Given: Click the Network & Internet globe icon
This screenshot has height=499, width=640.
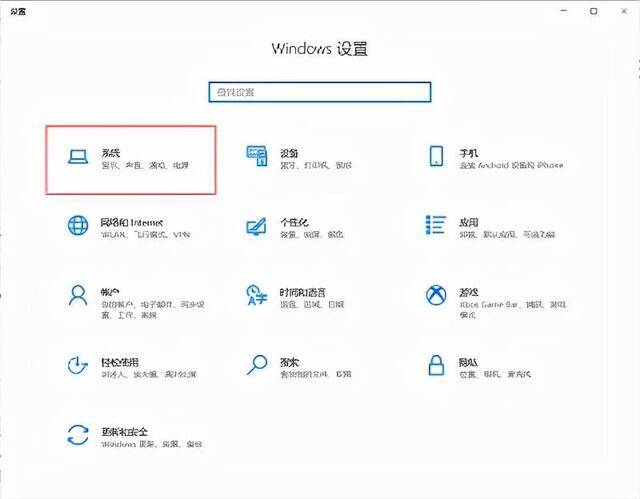Looking at the screenshot, I should point(78,226).
